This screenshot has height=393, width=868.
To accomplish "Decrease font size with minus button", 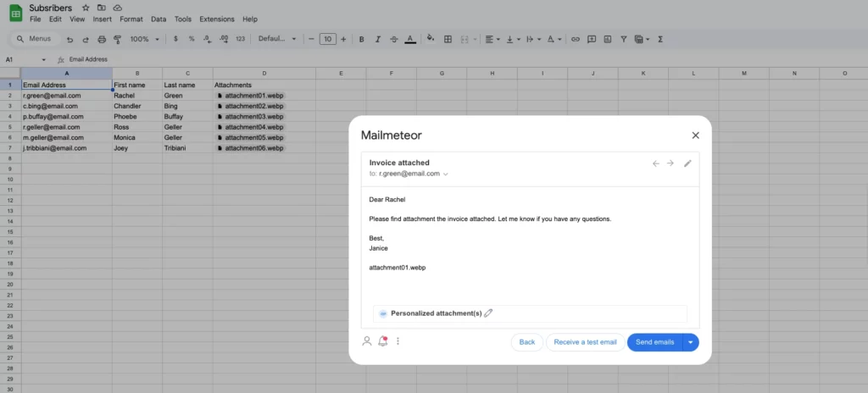I will coord(312,39).
